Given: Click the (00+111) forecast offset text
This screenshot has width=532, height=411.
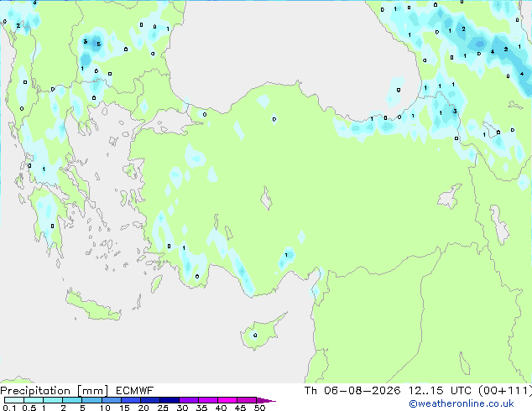Looking at the screenshot, I should coord(505,391).
